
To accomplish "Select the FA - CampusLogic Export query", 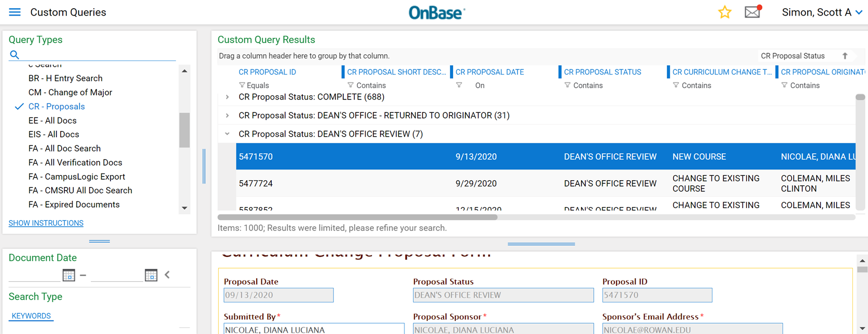I will click(x=77, y=176).
